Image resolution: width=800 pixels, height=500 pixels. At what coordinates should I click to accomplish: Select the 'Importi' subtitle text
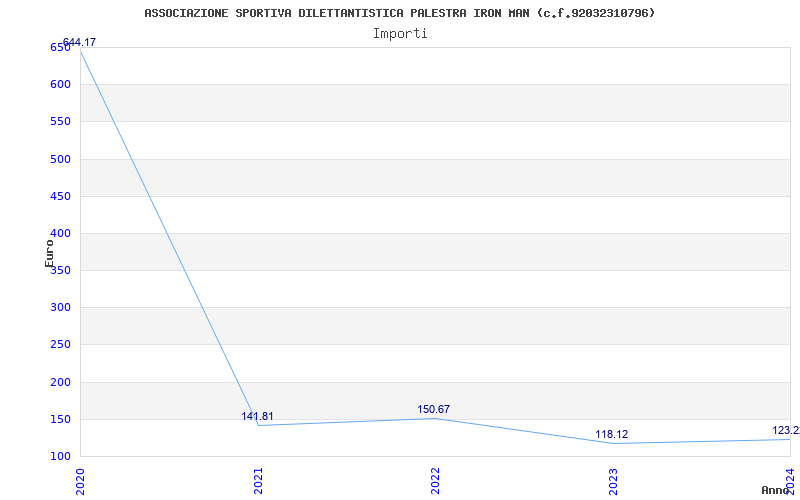coord(400,34)
